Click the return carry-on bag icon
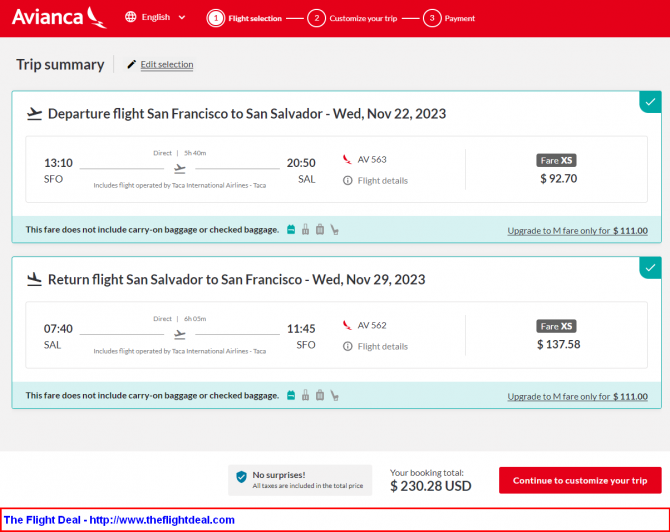The width and height of the screenshot is (670, 532). point(306,395)
